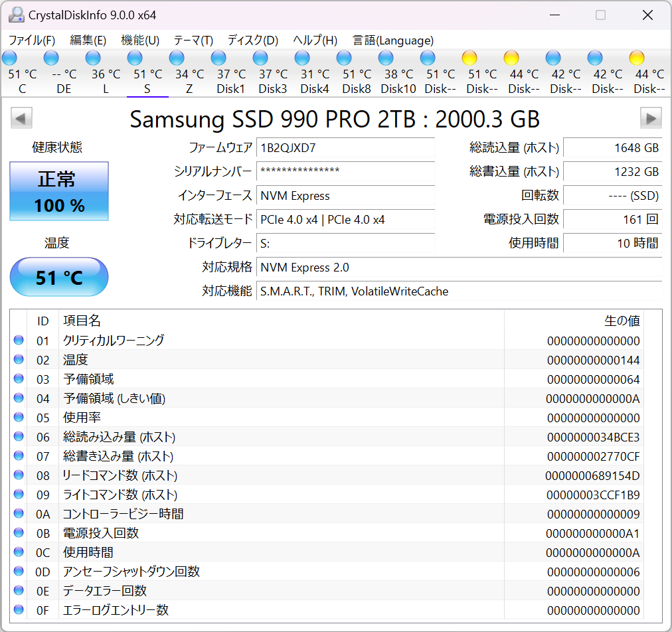The width and height of the screenshot is (672, 632).
Task: Click status orb for クリティカルワーニング row
Action: point(19,340)
